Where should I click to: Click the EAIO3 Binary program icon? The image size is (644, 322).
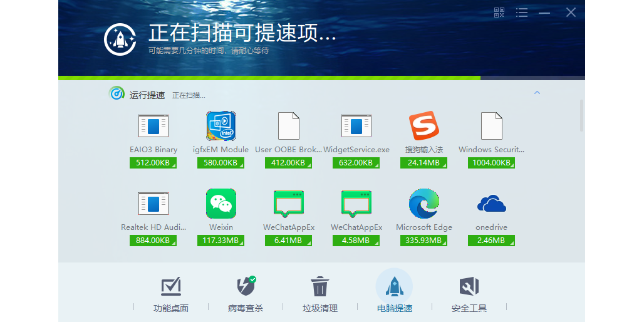pos(153,126)
